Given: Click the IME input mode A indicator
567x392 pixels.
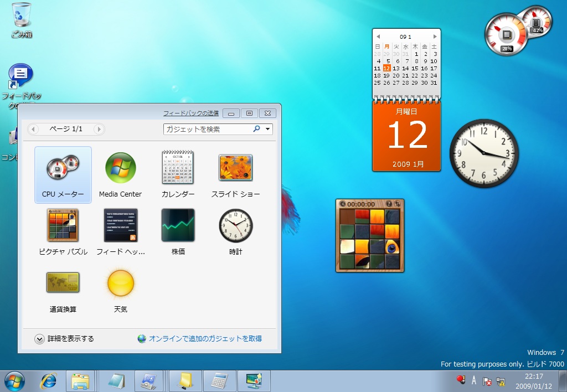Looking at the screenshot, I should [474, 380].
